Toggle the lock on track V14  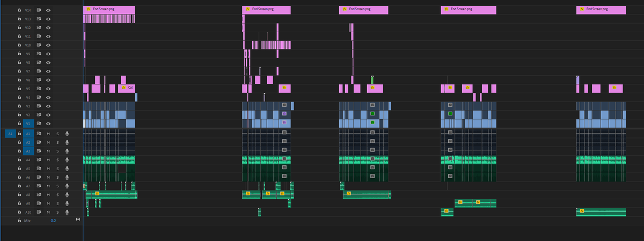pos(19,10)
